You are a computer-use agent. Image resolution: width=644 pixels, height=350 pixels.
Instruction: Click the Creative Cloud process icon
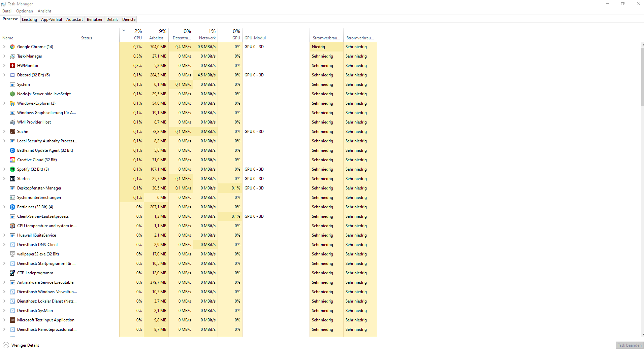click(12, 160)
